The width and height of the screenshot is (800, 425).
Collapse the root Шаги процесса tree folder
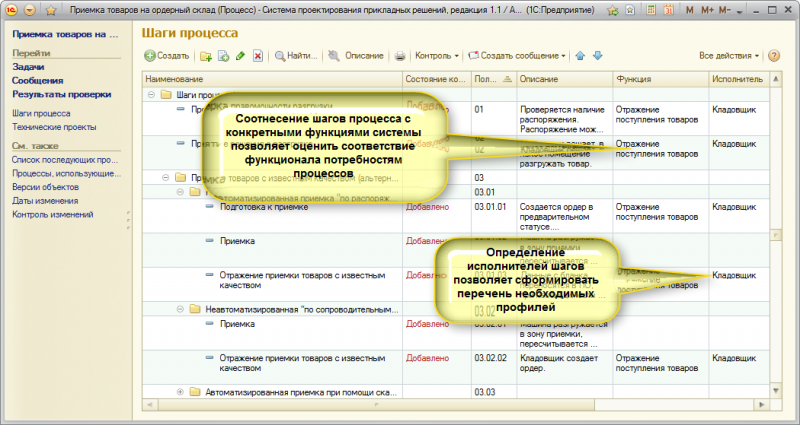tap(152, 95)
